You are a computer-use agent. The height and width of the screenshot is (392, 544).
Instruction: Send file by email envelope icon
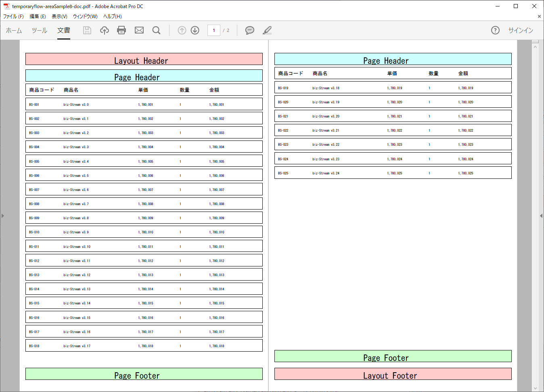[139, 30]
